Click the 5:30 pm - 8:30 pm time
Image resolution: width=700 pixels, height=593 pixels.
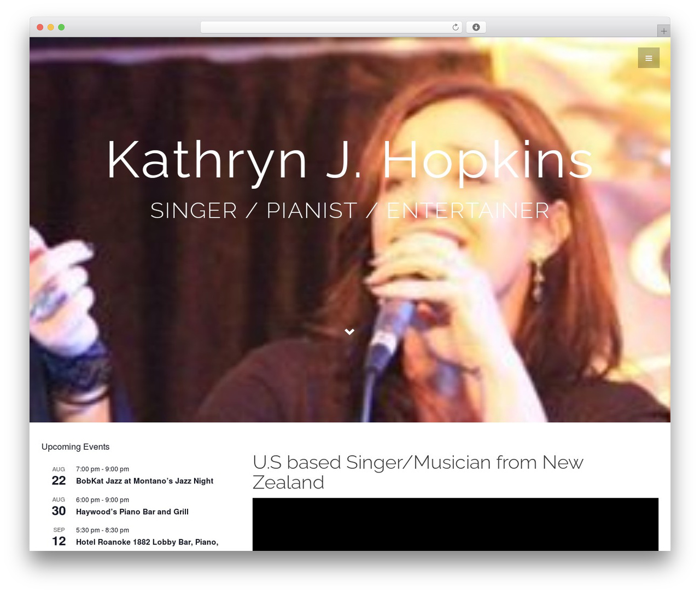[102, 530]
